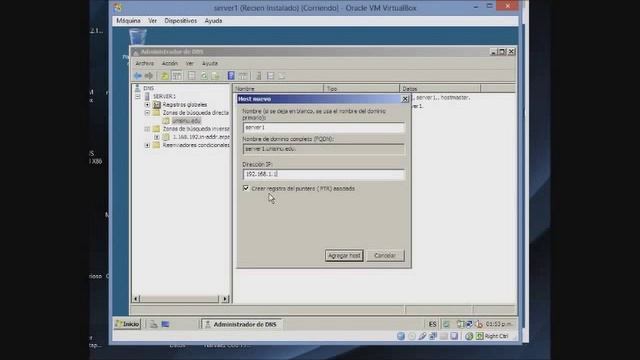Select the DNS root node

coord(148,88)
